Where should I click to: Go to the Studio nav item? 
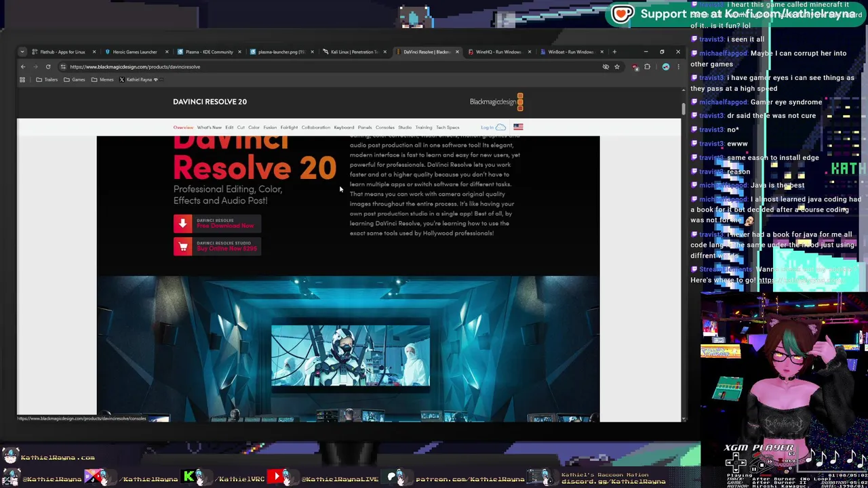point(405,127)
